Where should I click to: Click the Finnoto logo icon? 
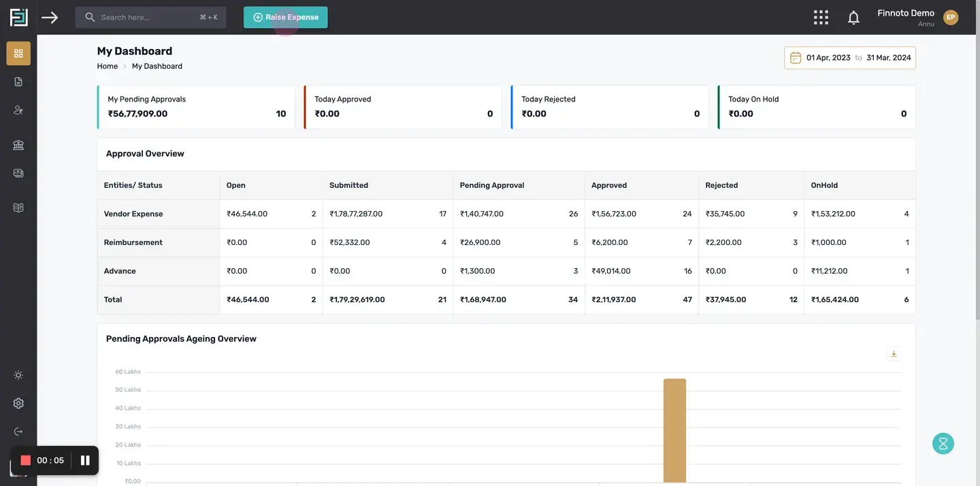(x=18, y=17)
